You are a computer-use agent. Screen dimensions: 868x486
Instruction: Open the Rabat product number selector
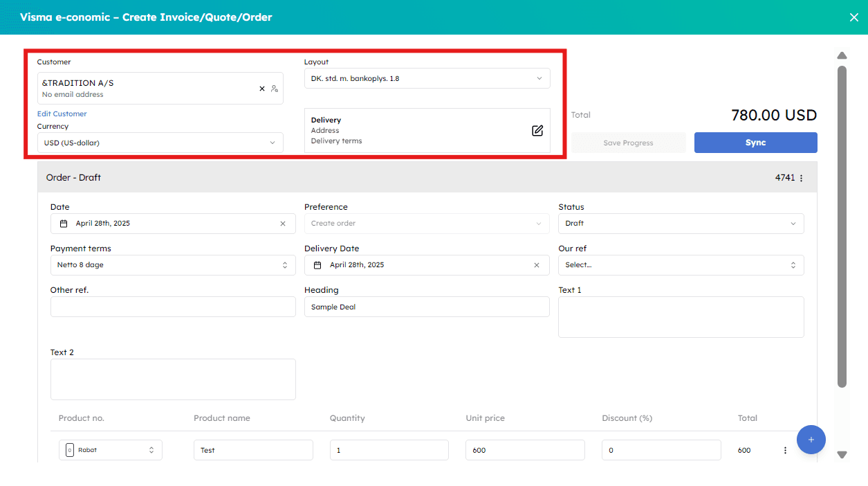click(111, 450)
